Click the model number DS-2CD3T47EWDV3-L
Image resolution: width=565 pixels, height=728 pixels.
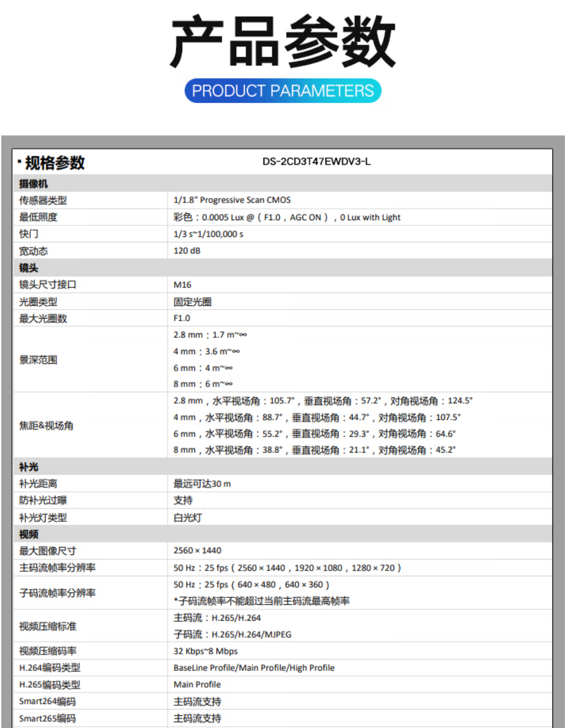click(x=316, y=162)
